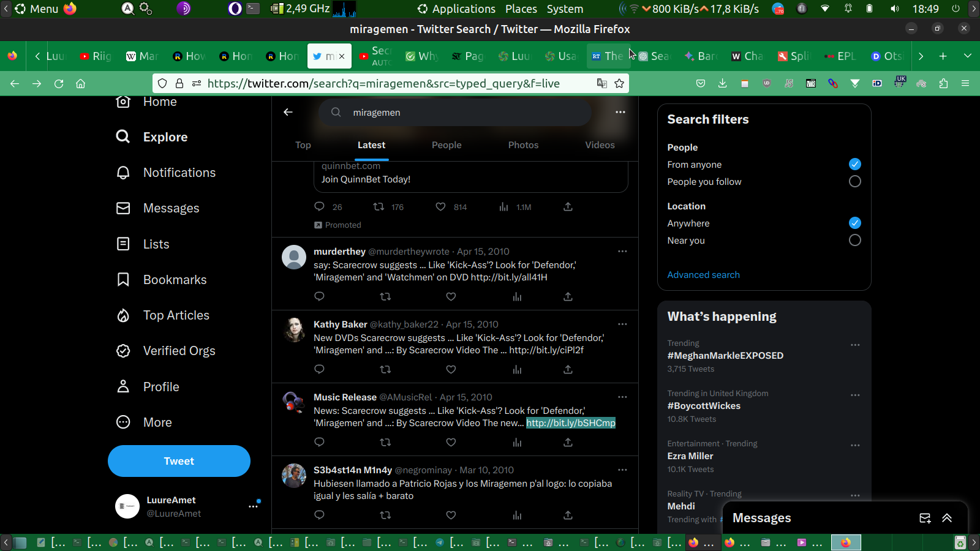
Task: Switch to the Photos search tab
Action: click(x=523, y=145)
